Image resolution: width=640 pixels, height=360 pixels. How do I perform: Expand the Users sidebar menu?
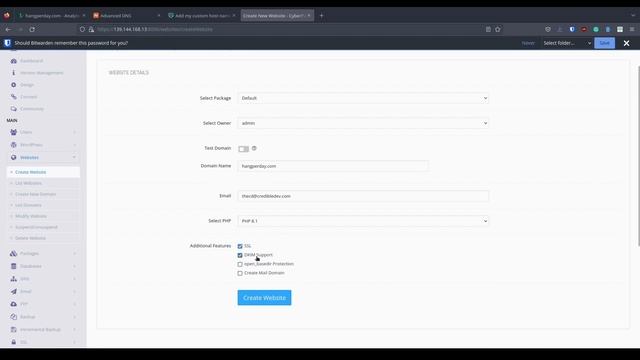point(74,132)
